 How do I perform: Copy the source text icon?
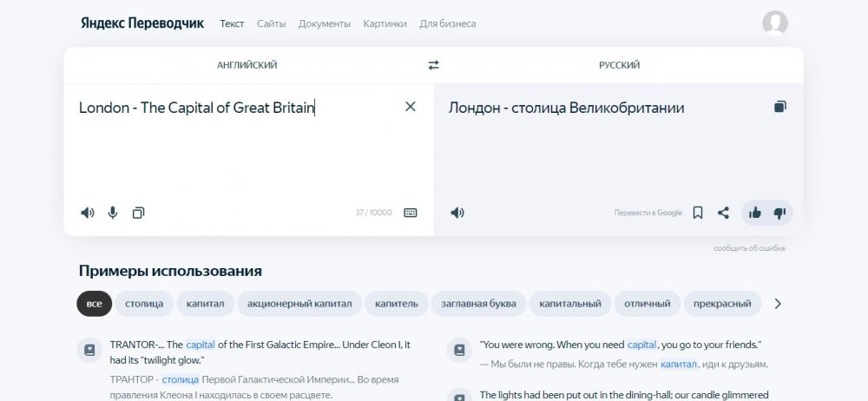point(138,213)
